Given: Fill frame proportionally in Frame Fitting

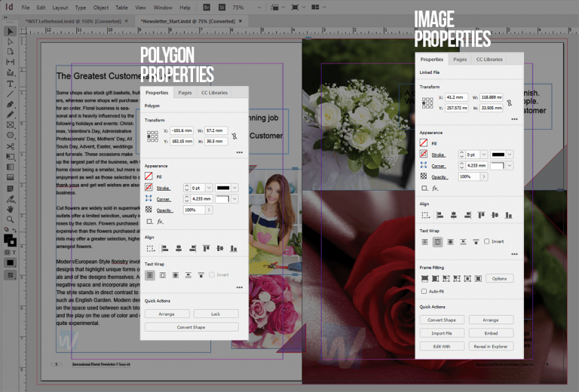Looking at the screenshot, I should pyautogui.click(x=424, y=279).
